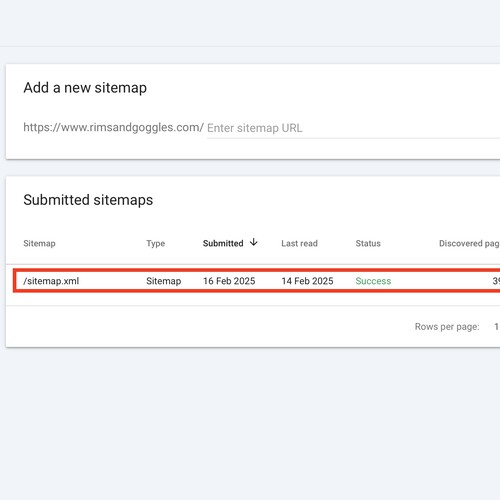Viewport: 500px width, 500px height.
Task: Click the Submitted sitemaps heading
Action: click(88, 200)
